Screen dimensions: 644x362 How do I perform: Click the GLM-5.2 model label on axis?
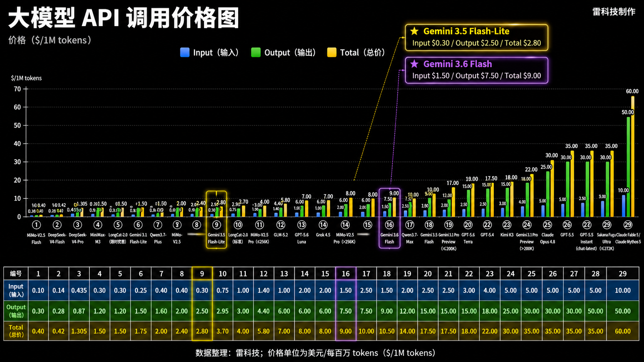click(x=281, y=235)
